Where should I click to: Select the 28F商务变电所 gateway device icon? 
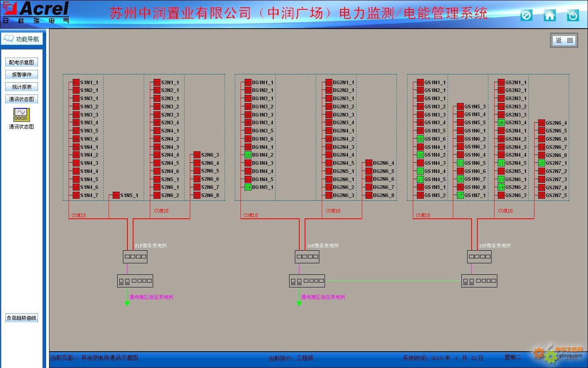[x=479, y=256]
